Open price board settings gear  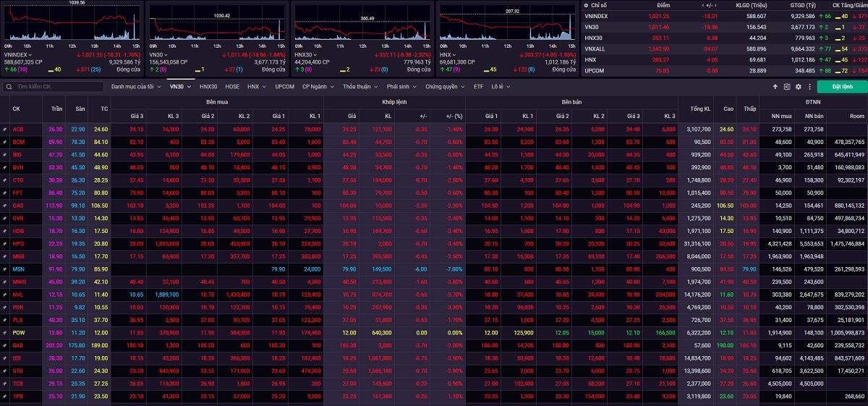click(799, 87)
